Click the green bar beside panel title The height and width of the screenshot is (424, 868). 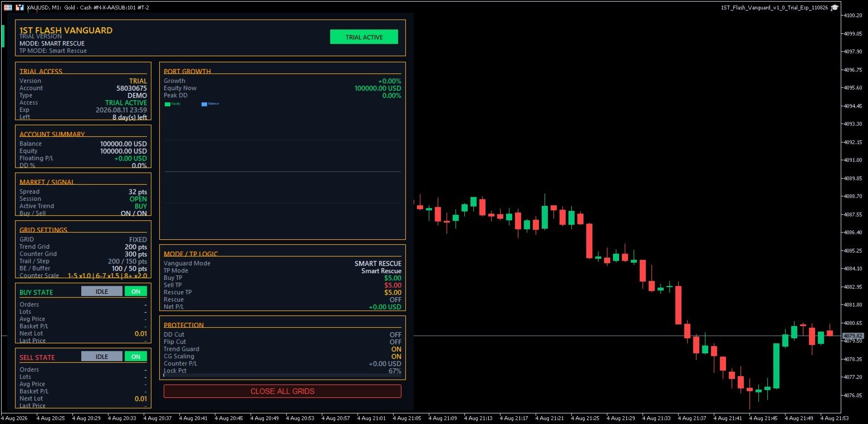coord(3,36)
